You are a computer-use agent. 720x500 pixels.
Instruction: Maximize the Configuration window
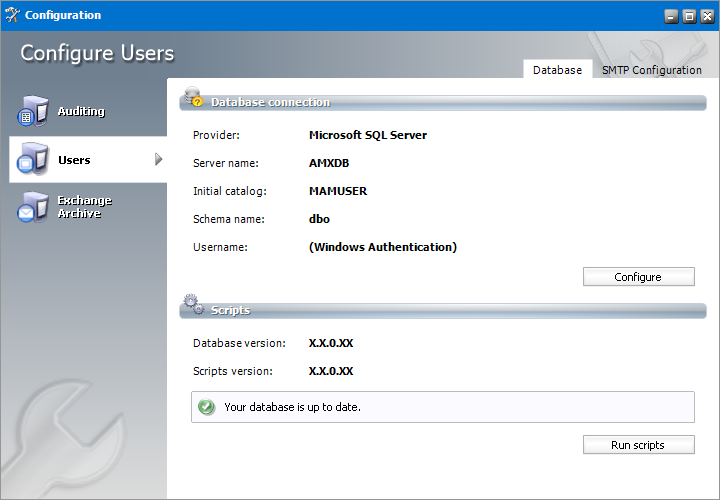688,16
